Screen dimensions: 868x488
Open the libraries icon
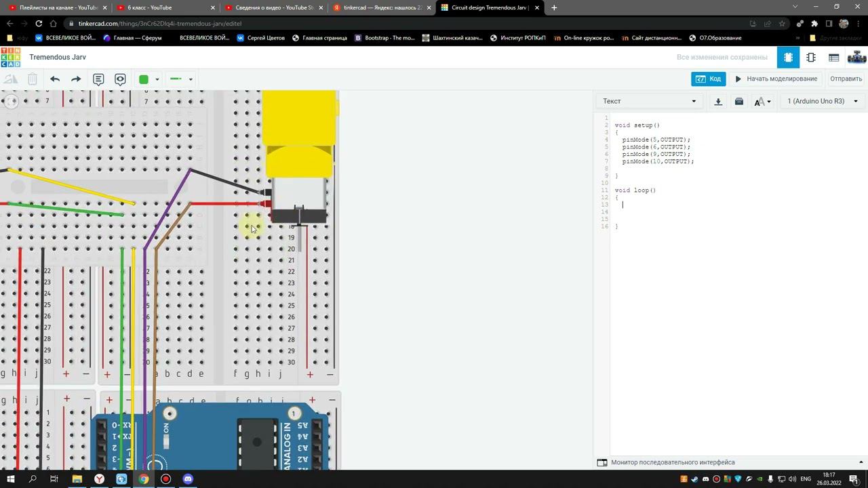pos(739,102)
